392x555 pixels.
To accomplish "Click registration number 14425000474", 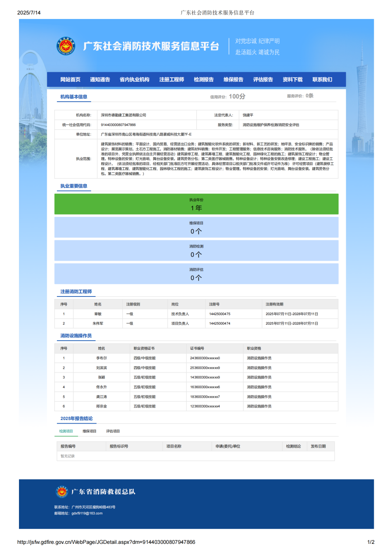I will pyautogui.click(x=220, y=323).
